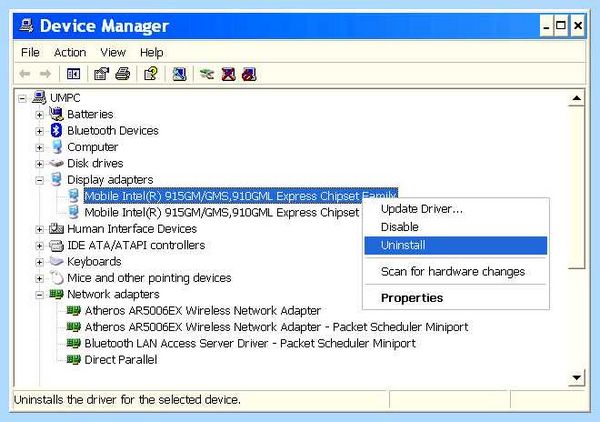Screen dimensions: 600x422
Task: Expand the Human Interface Devices node
Action: pos(39,230)
